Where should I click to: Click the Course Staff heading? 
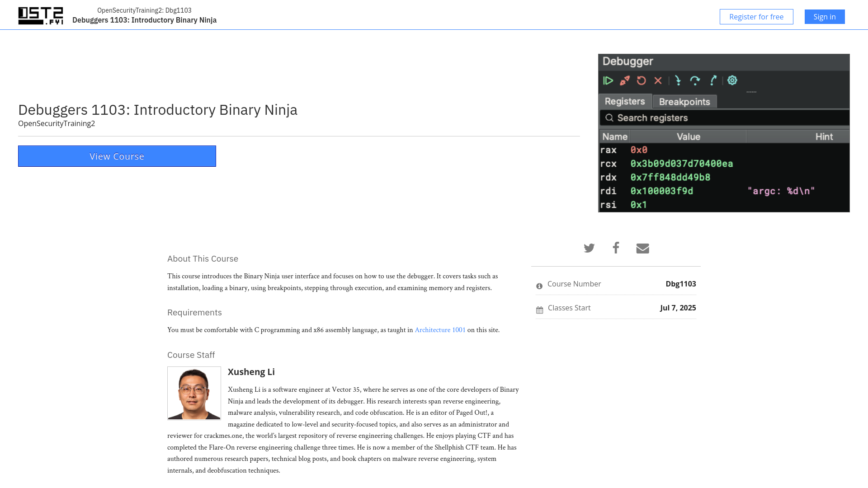[191, 355]
